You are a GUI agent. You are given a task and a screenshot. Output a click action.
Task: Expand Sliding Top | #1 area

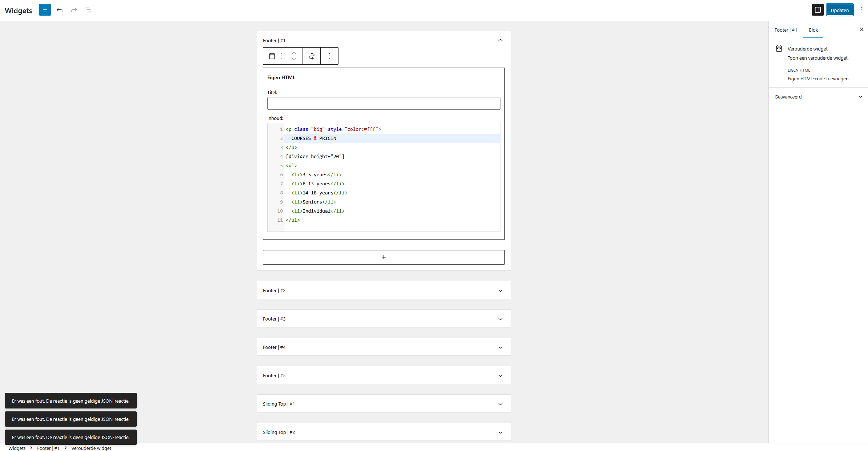pyautogui.click(x=500, y=404)
